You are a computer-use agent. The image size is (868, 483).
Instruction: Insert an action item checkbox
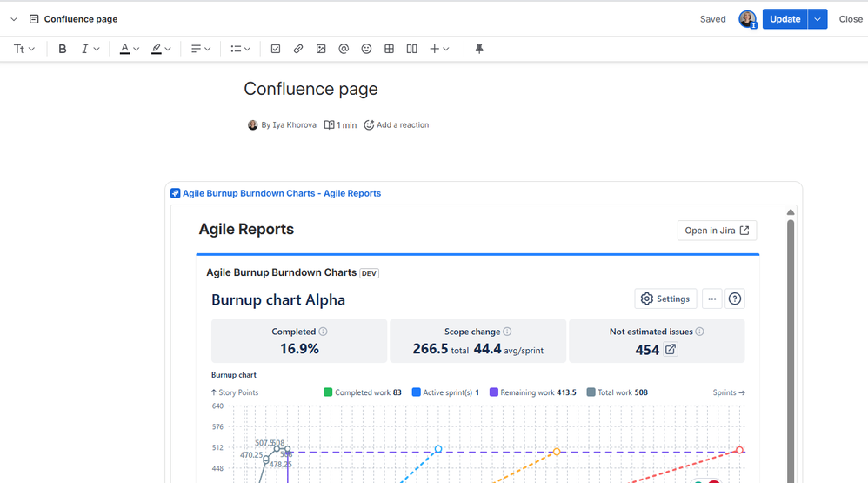pyautogui.click(x=276, y=49)
